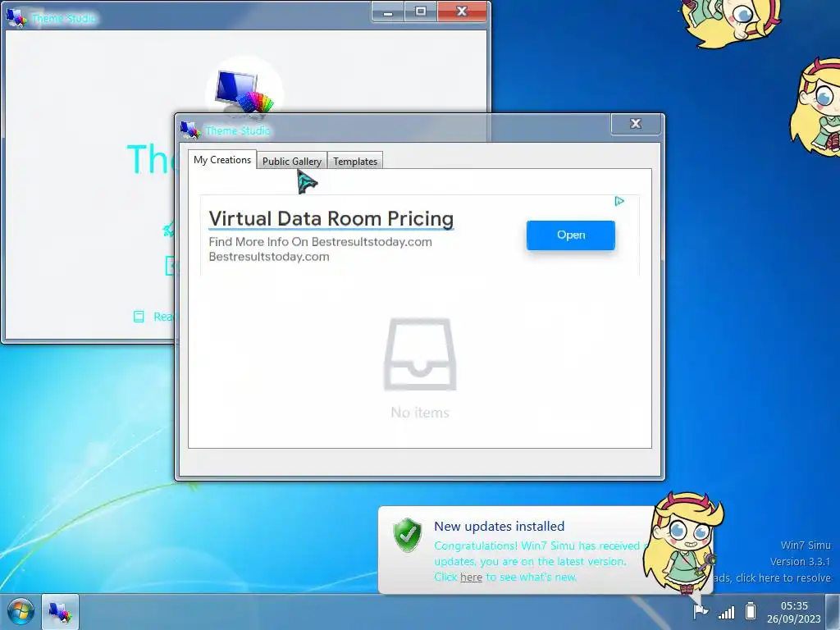
Task: Click the book icon in back window
Action: coord(139,317)
